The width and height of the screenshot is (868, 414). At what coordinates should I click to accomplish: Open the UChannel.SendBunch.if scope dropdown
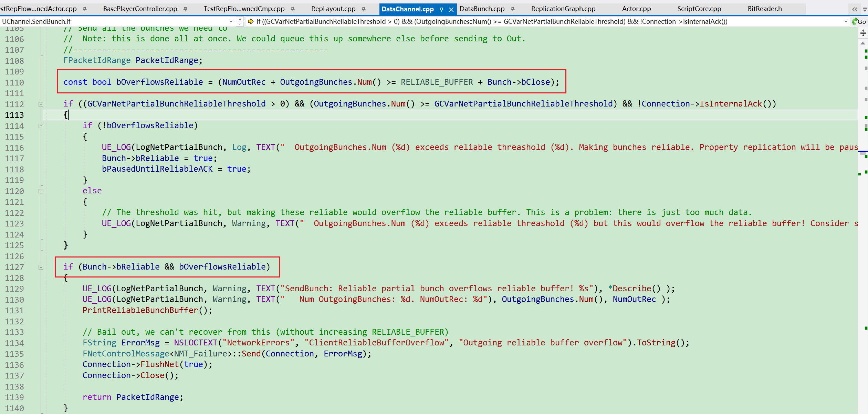tap(231, 22)
